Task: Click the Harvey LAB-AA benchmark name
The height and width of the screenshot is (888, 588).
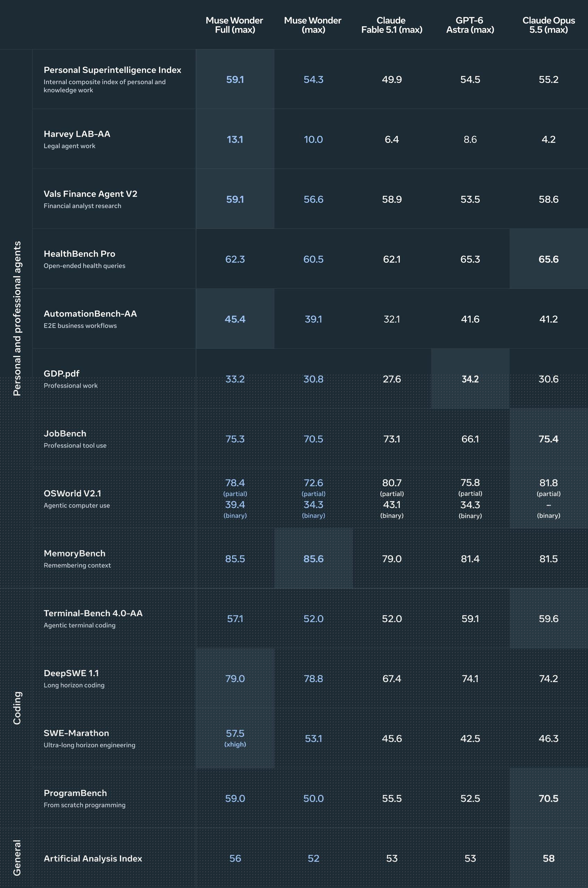Action: pos(77,134)
